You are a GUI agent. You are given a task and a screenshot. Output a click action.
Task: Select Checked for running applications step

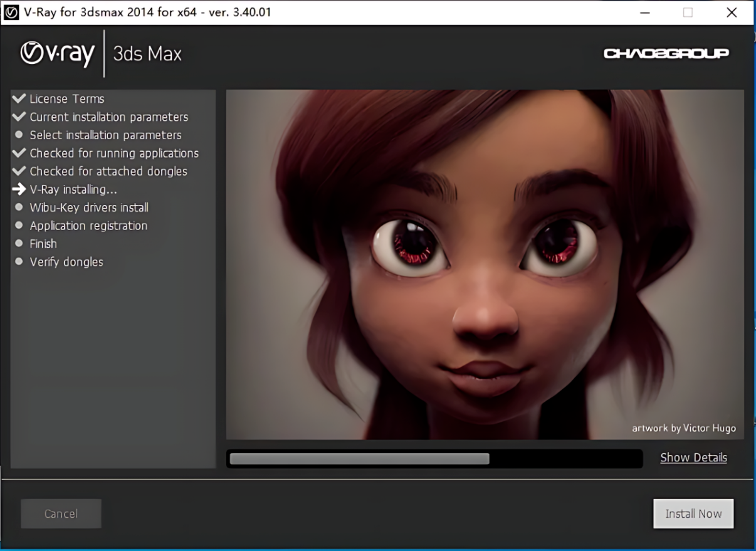tap(114, 153)
